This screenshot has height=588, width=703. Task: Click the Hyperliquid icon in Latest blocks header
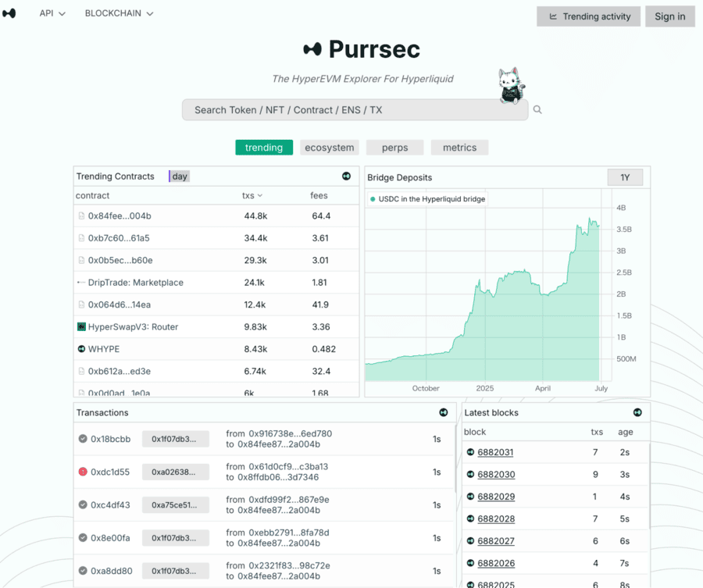click(637, 412)
